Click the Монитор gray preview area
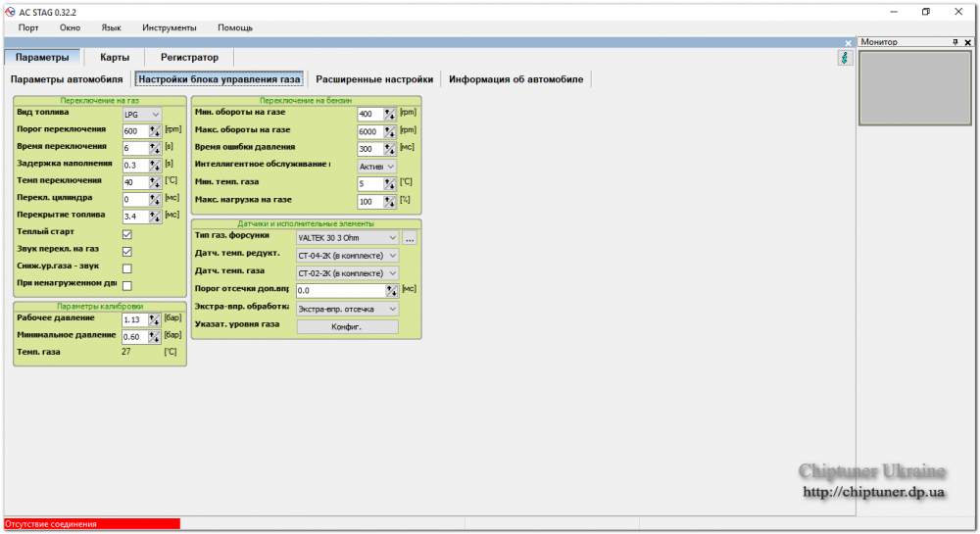This screenshot has width=980, height=534. tap(915, 88)
